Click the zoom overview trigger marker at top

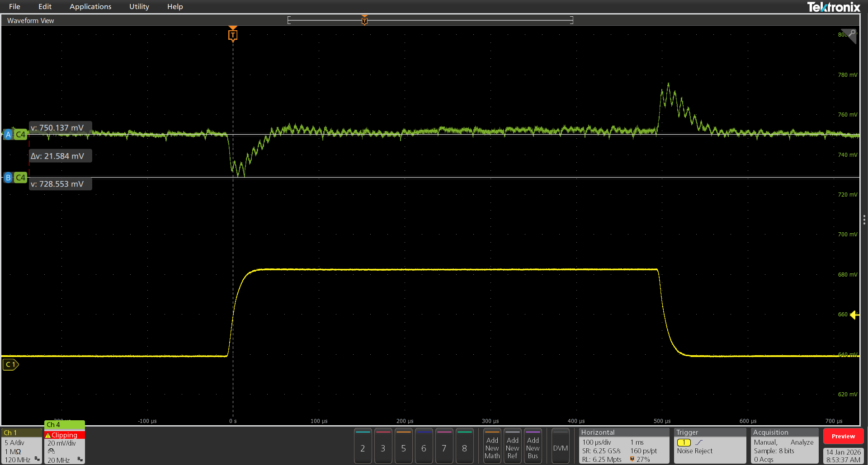(364, 20)
